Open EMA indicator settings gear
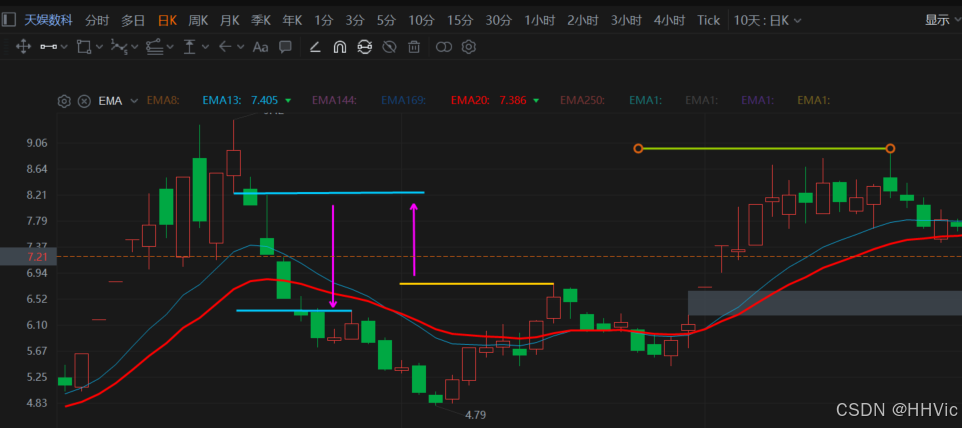 click(x=64, y=101)
